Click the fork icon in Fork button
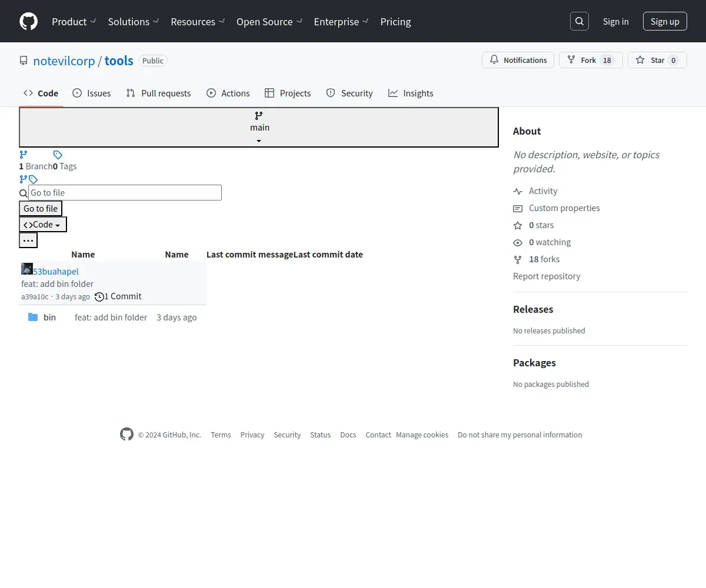706x588 pixels. point(571,60)
